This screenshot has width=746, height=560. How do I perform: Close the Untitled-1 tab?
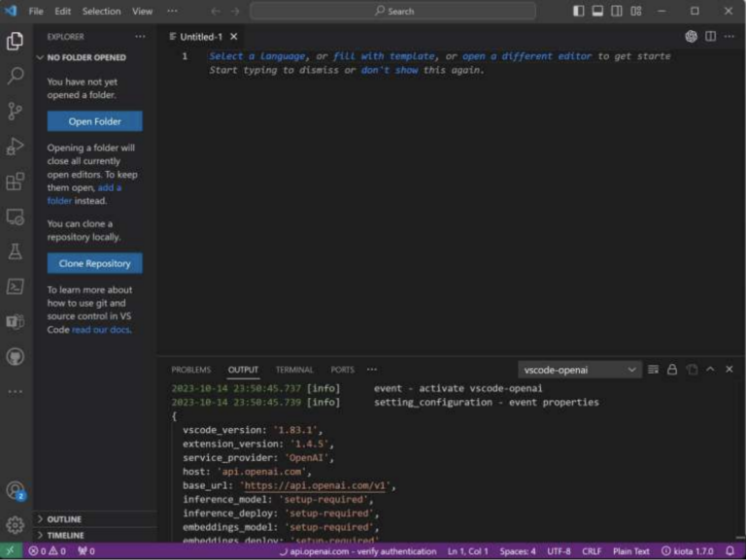click(233, 37)
